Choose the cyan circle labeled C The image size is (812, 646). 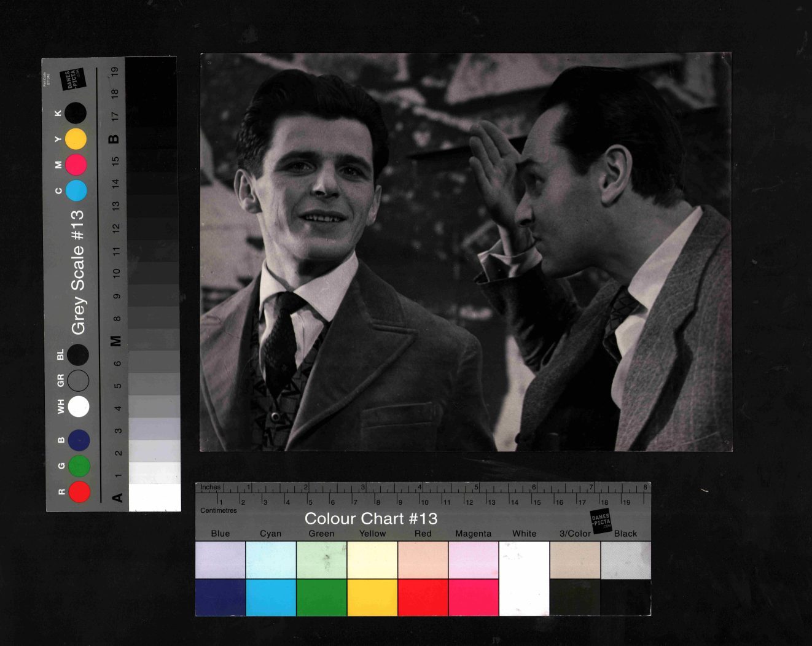(x=76, y=190)
